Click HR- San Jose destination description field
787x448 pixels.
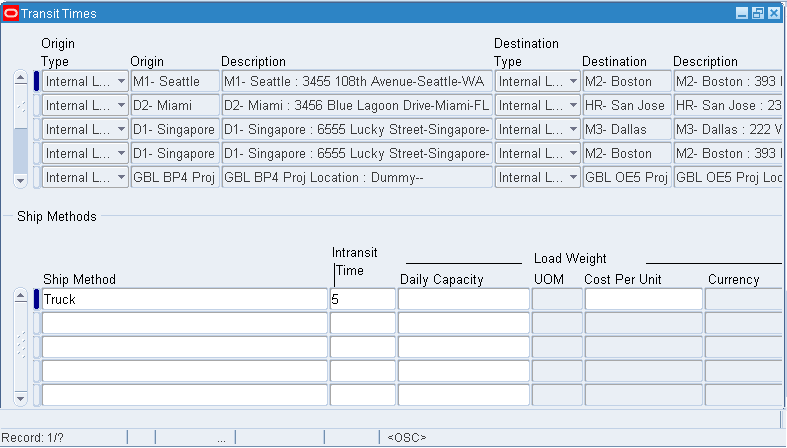[x=729, y=105]
